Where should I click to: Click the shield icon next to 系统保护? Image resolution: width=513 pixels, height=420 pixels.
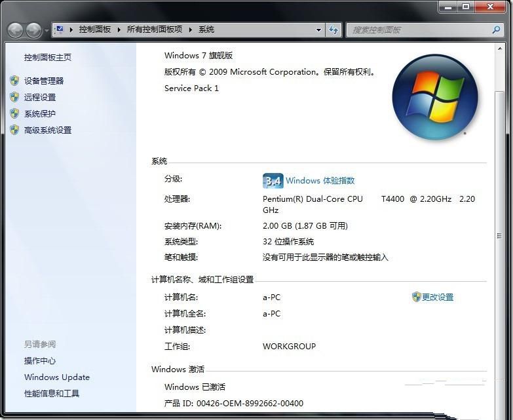click(x=14, y=113)
